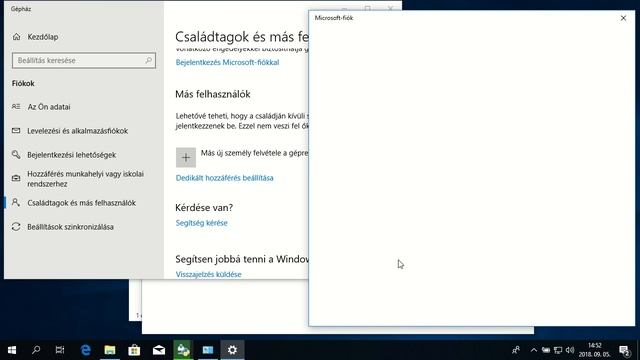Open Microsoft Store from taskbar
The image size is (640, 360).
[x=134, y=350]
